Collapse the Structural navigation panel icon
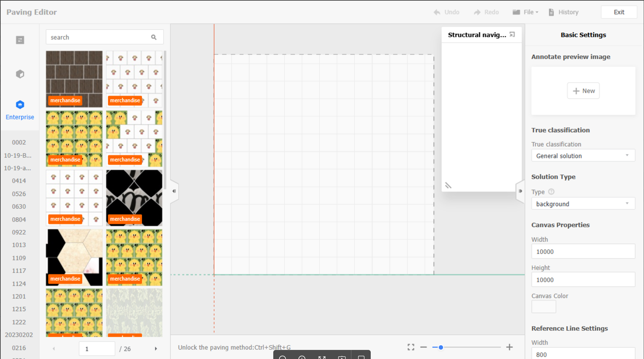The width and height of the screenshot is (644, 359). click(512, 34)
